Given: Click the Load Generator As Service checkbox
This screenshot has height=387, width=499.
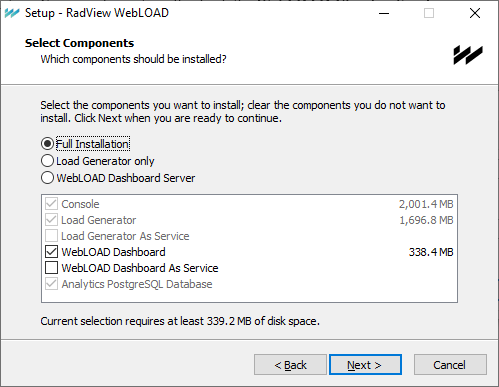Looking at the screenshot, I should 51,236.
